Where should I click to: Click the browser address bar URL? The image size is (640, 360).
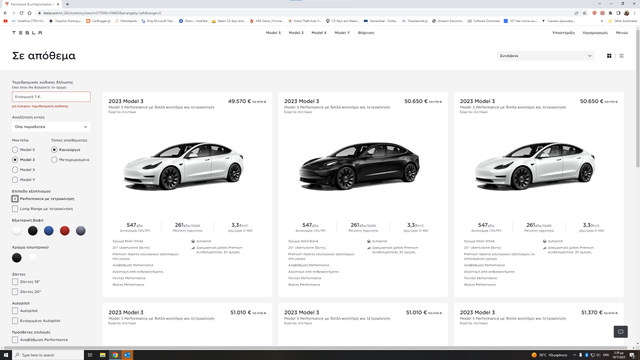tap(102, 13)
